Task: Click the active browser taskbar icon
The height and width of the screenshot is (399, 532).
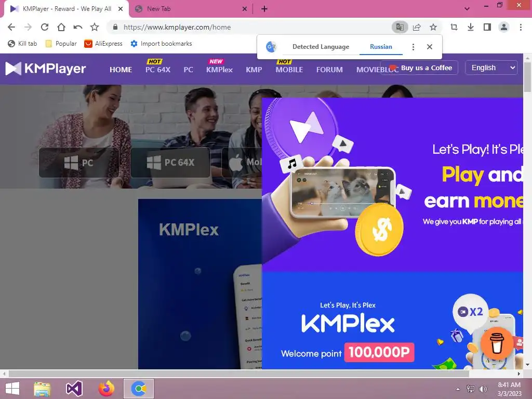Action: pos(138,389)
